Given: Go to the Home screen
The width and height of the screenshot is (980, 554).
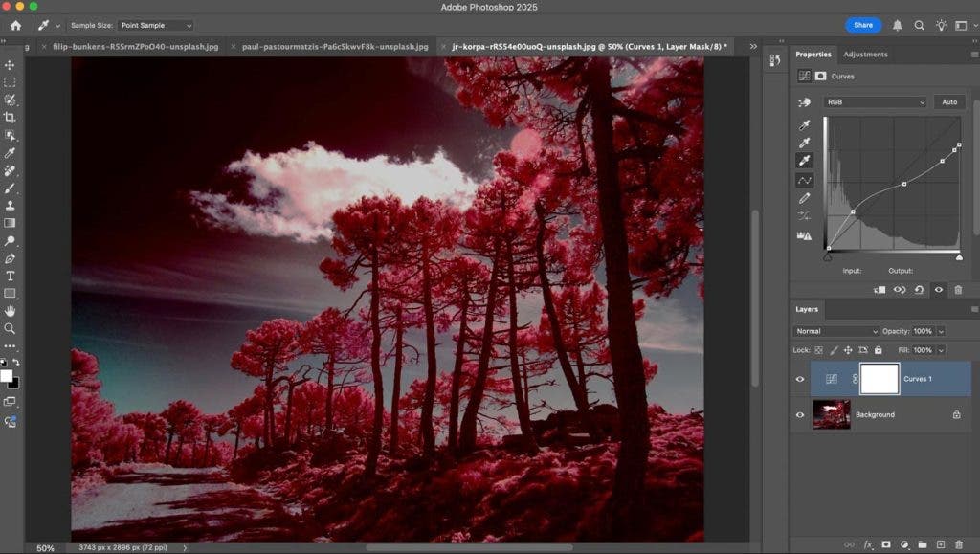Looking at the screenshot, I should click(x=15, y=26).
